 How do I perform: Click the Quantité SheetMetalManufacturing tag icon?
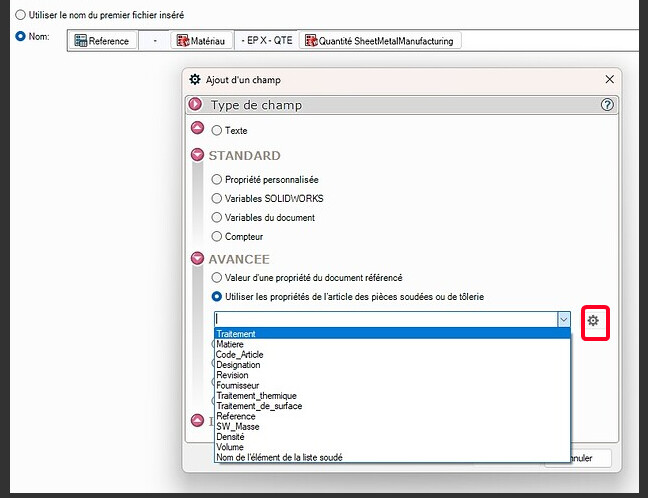coord(310,41)
